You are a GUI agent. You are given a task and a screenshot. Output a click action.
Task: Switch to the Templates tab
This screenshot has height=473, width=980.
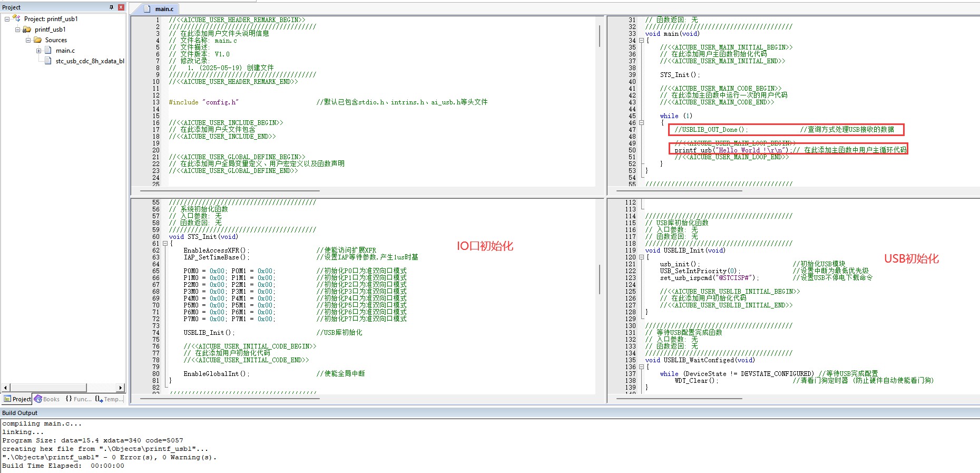(109, 399)
